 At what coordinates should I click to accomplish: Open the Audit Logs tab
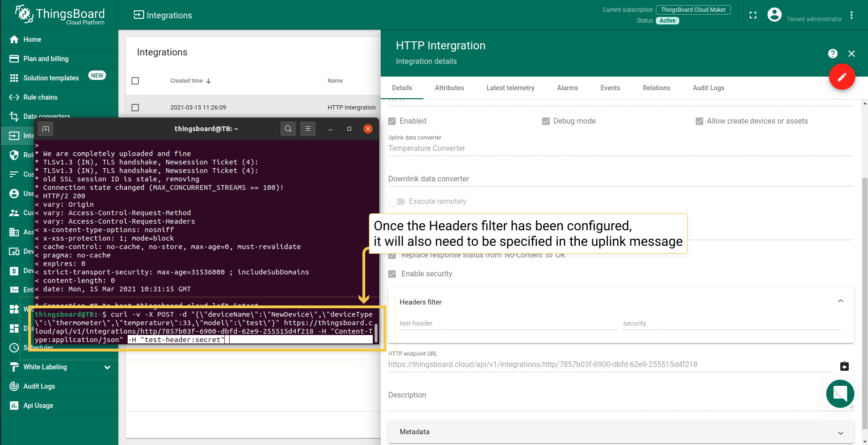[708, 88]
